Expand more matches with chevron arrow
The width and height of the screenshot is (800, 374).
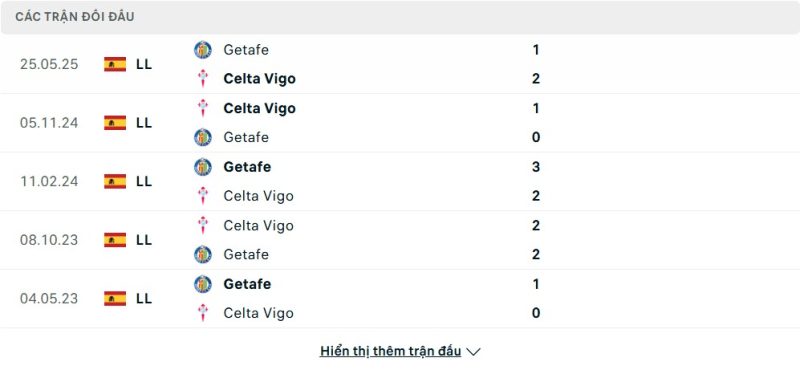tap(473, 352)
